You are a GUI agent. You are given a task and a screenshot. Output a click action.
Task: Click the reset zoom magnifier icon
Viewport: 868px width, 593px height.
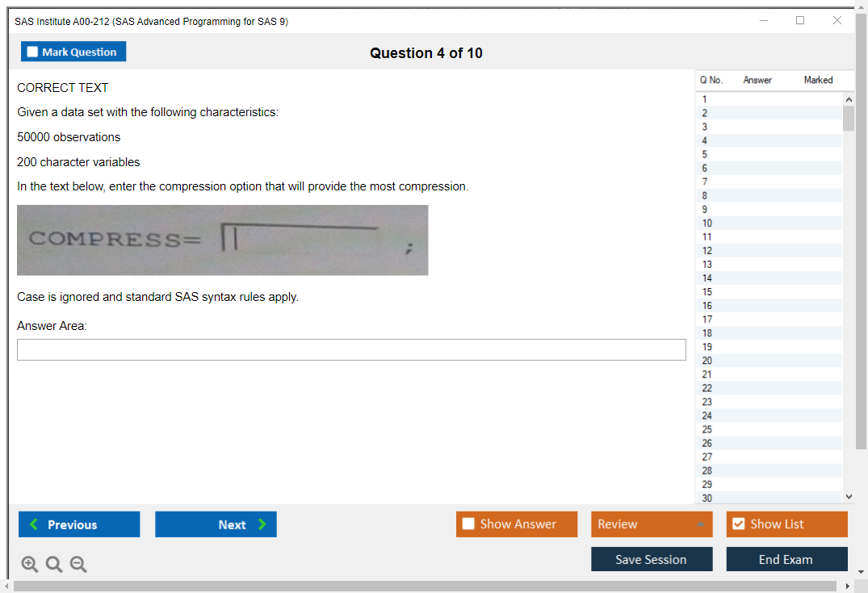[x=53, y=565]
